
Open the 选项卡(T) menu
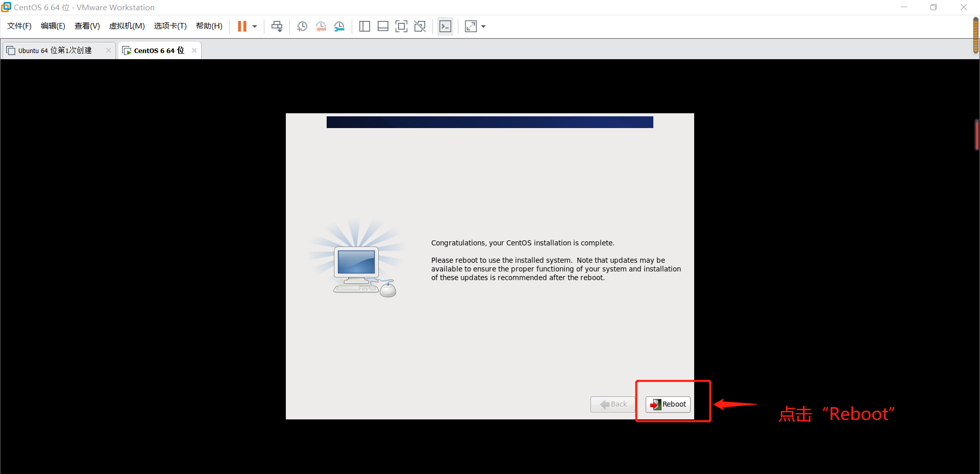point(170,26)
